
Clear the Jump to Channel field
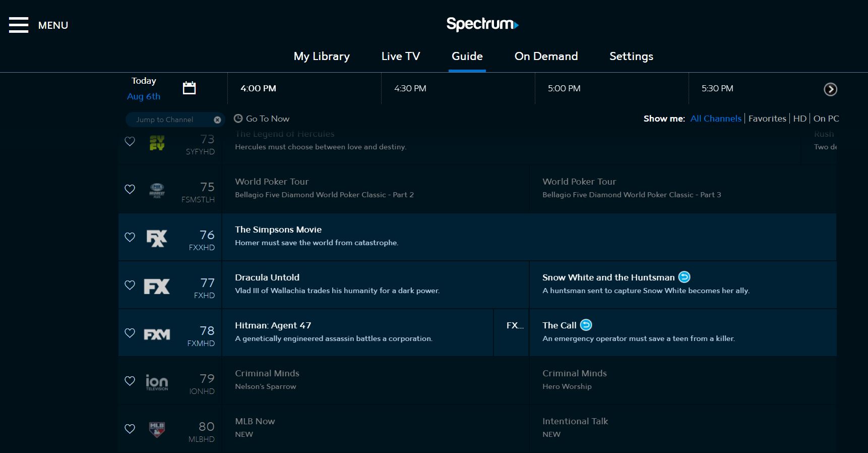[217, 120]
